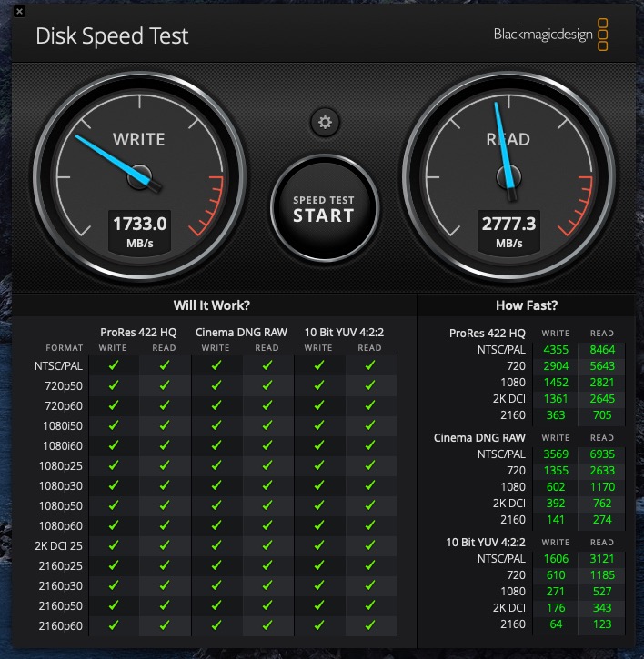Select the 1733.0 MB/s write readout

click(140, 232)
